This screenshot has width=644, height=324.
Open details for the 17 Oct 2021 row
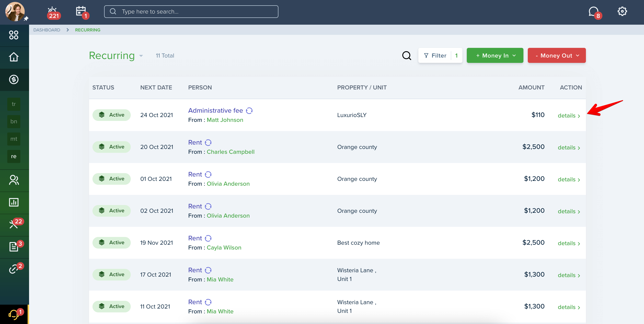[569, 275]
